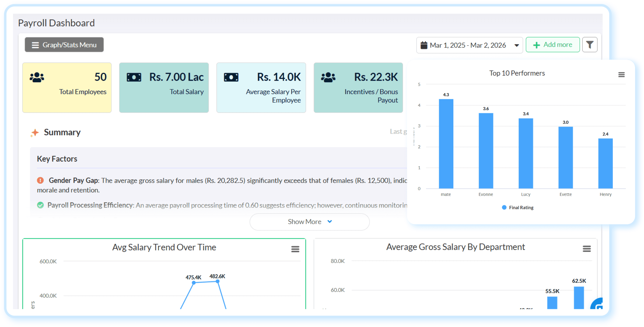The width and height of the screenshot is (644, 327).
Task: Open the filter funnel icon
Action: (590, 45)
